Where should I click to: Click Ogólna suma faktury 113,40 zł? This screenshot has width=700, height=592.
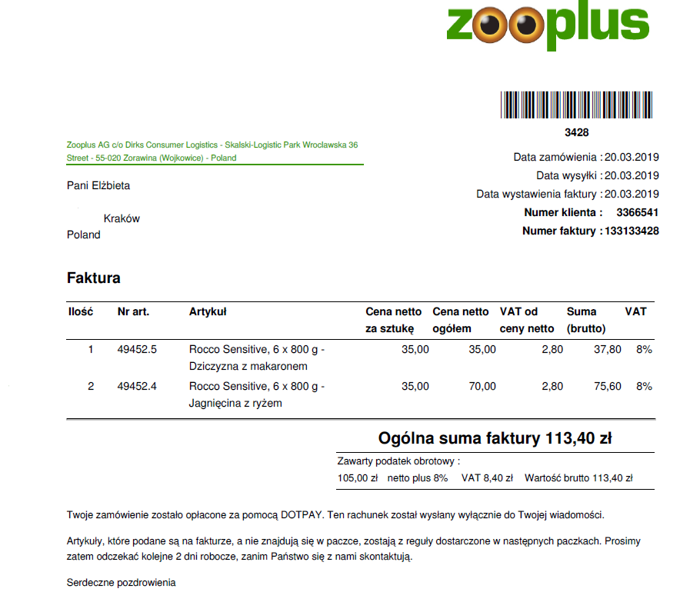(x=495, y=438)
